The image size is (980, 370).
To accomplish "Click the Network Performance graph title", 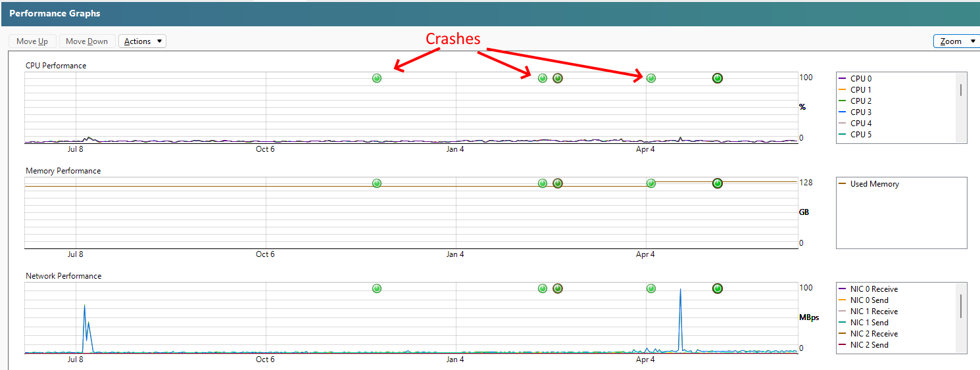I will pyautogui.click(x=64, y=276).
